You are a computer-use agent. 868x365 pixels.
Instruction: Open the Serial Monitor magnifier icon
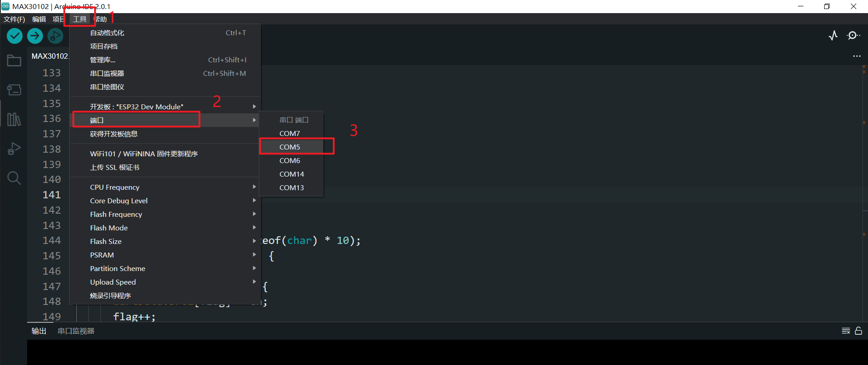click(x=853, y=35)
